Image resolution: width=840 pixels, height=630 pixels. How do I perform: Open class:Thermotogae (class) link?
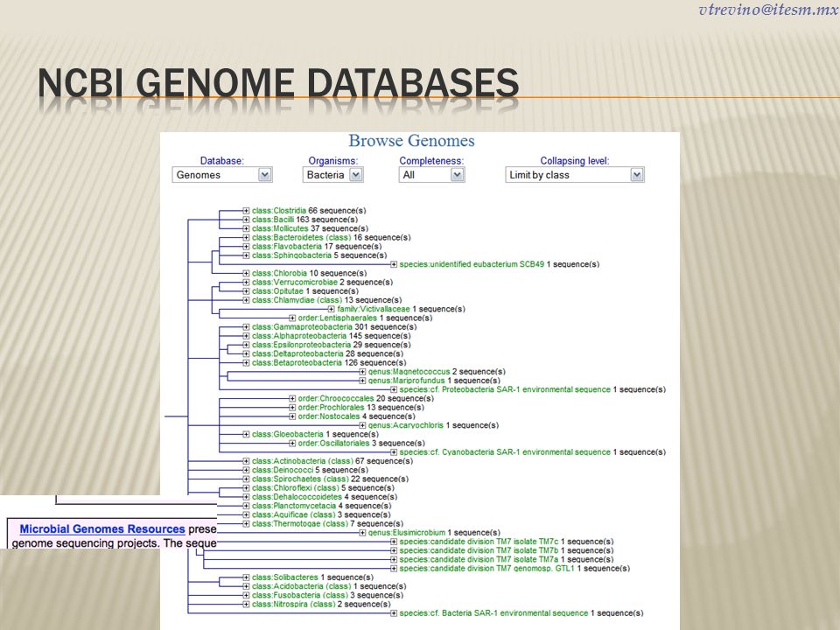(x=300, y=523)
